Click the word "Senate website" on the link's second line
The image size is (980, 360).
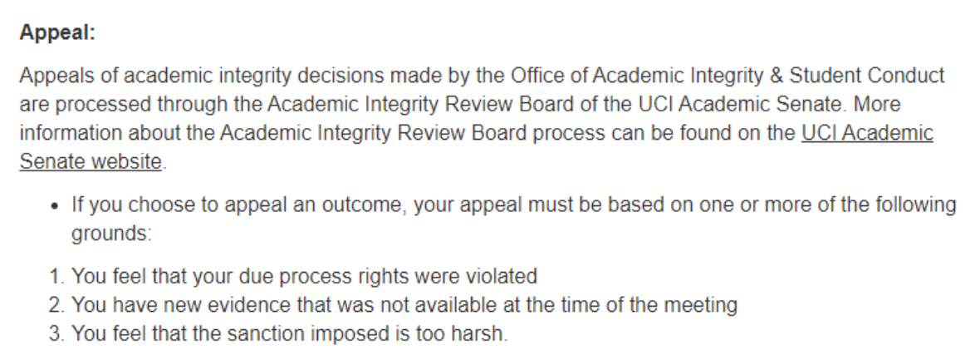tap(90, 162)
